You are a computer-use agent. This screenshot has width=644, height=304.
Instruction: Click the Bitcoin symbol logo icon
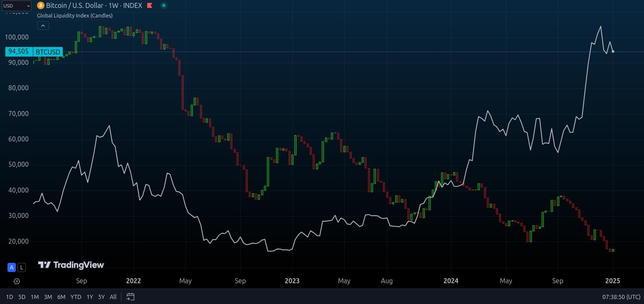41,5
